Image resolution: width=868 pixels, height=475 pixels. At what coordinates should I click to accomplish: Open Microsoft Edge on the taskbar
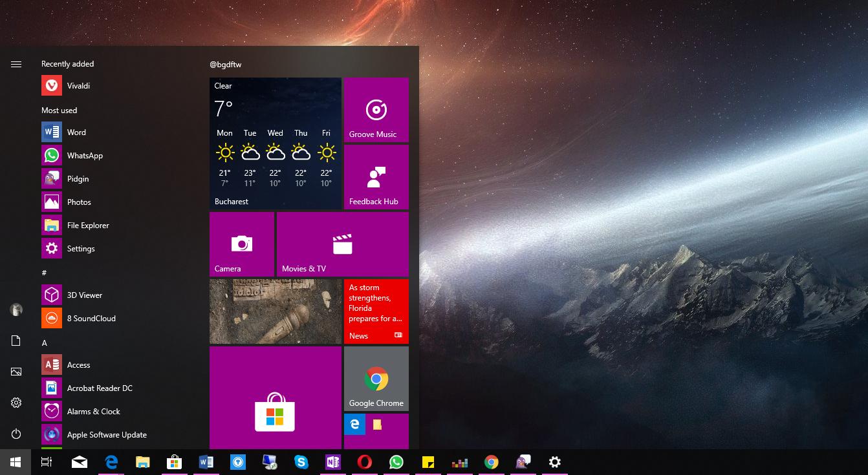pos(111,462)
